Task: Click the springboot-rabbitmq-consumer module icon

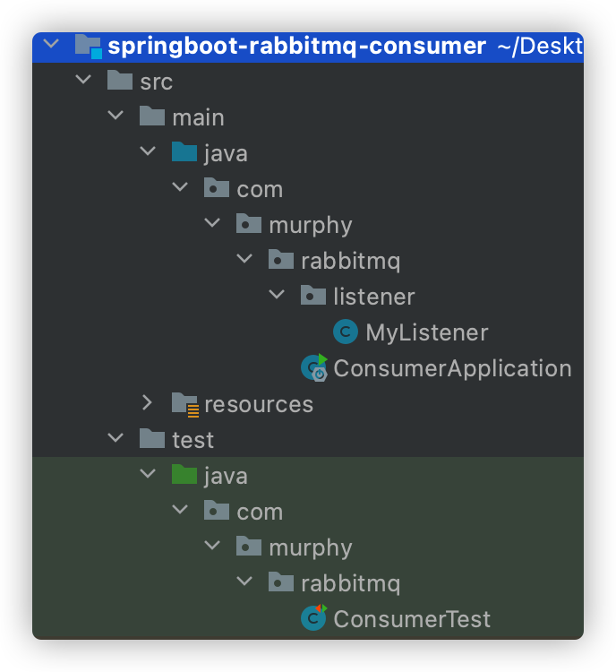Action: click(89, 46)
